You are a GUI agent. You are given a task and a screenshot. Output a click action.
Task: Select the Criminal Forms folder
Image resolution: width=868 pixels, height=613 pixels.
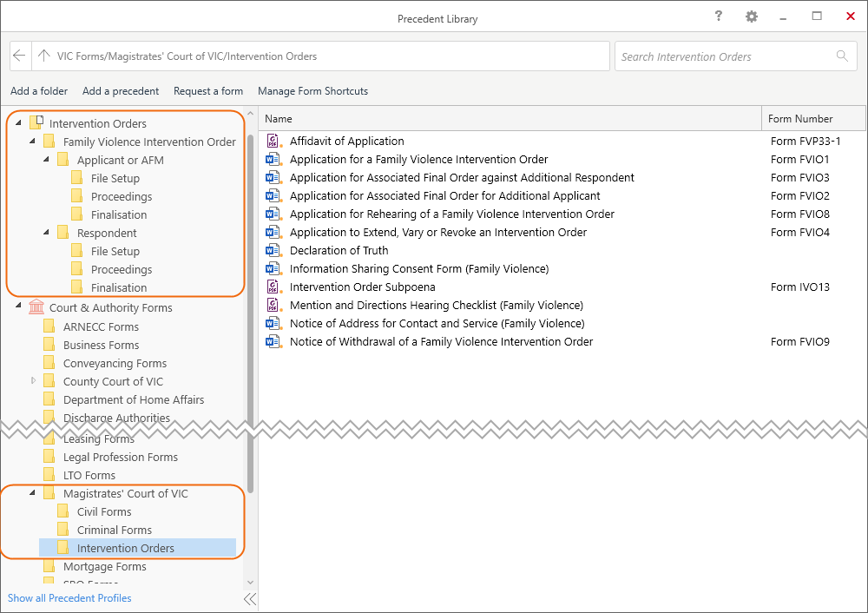coord(114,530)
